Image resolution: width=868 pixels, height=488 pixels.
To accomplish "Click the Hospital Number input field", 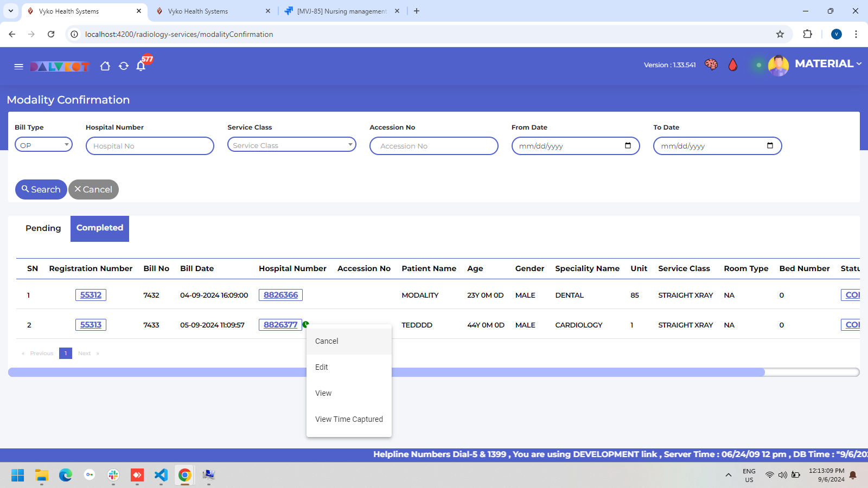I will (x=150, y=146).
